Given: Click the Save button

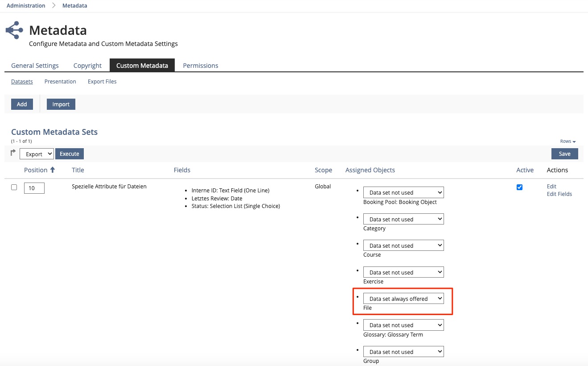Looking at the screenshot, I should (564, 154).
